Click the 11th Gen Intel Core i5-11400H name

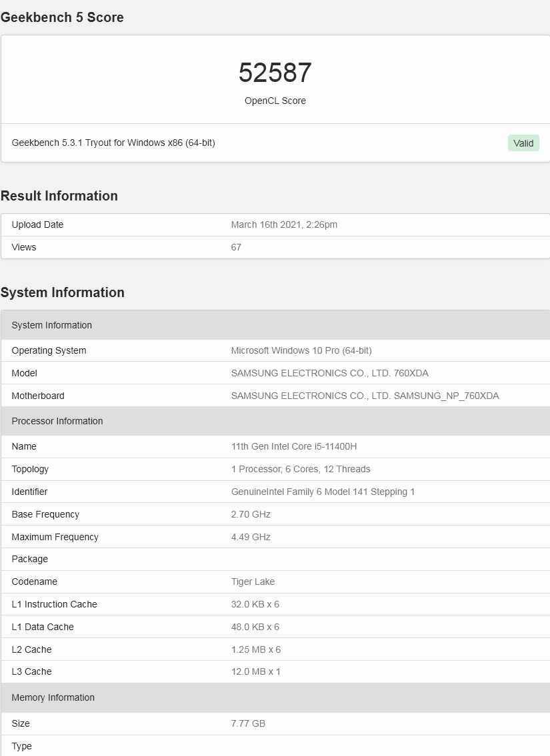294,446
